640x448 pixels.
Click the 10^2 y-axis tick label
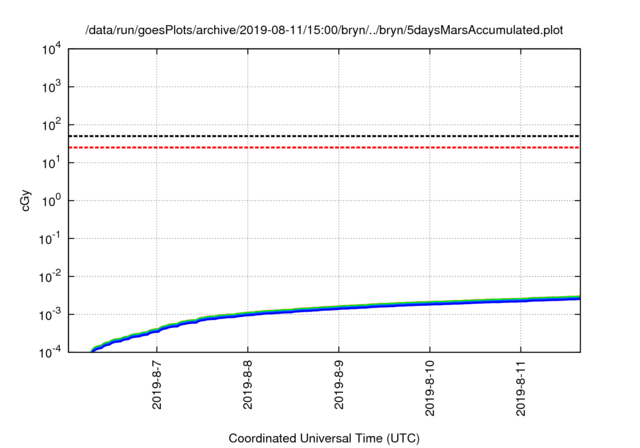point(51,125)
